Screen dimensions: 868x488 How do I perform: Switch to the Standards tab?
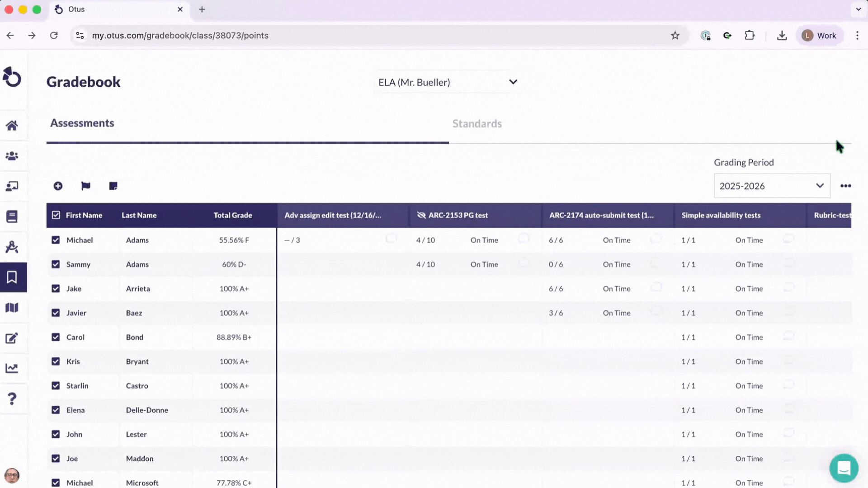point(477,124)
